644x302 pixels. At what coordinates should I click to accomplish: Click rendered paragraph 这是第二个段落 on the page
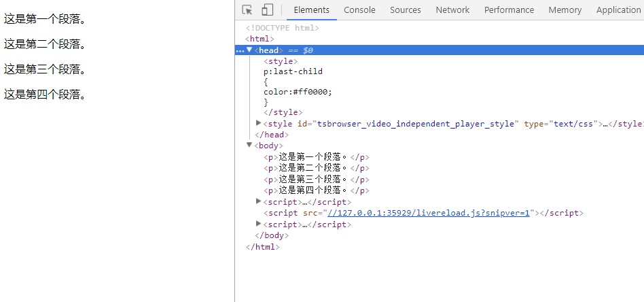(46, 44)
